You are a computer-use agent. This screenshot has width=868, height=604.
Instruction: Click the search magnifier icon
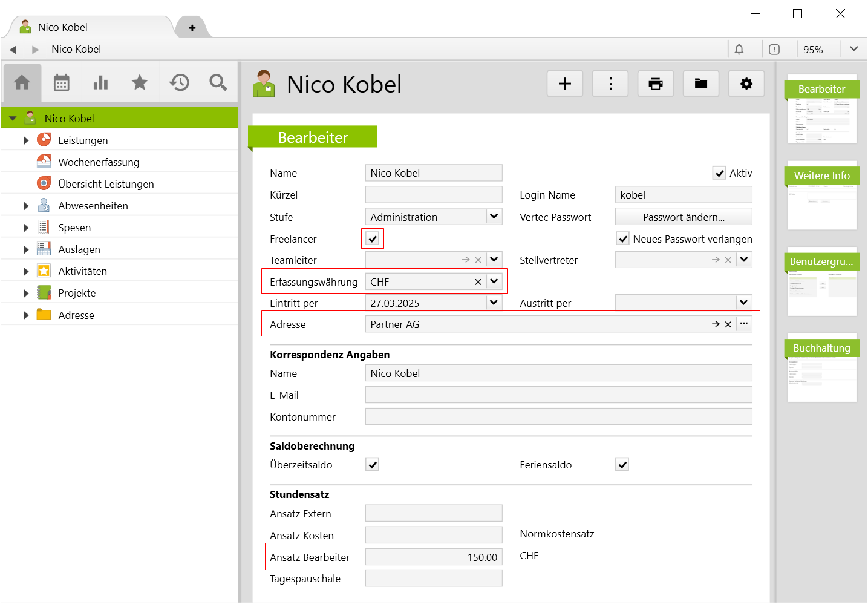(x=218, y=82)
